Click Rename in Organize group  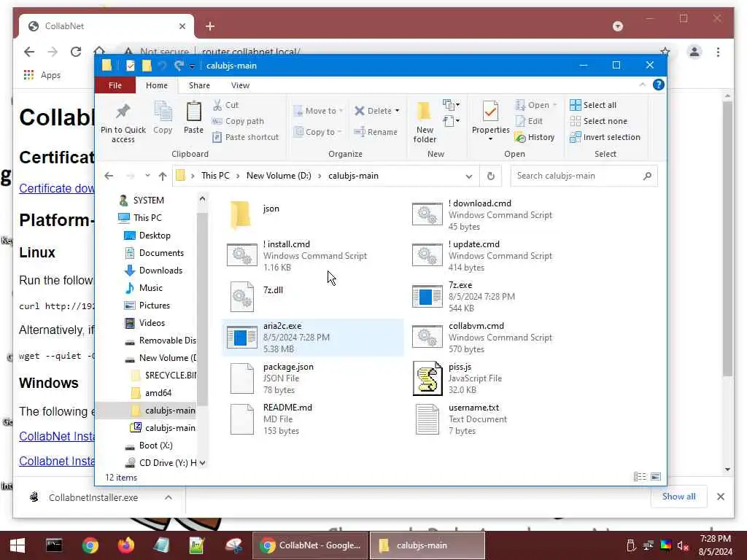(x=376, y=132)
